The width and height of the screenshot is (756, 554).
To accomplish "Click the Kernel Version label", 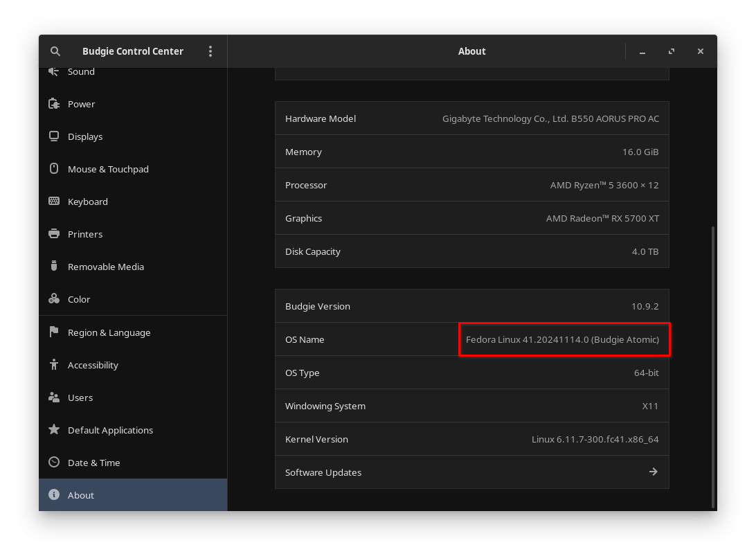I will 316,439.
